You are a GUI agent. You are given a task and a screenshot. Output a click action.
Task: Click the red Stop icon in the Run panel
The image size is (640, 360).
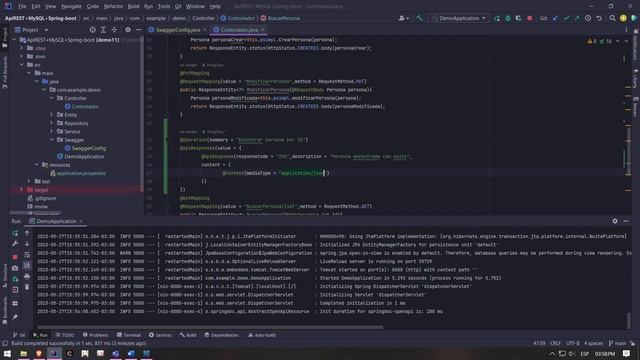click(15, 257)
